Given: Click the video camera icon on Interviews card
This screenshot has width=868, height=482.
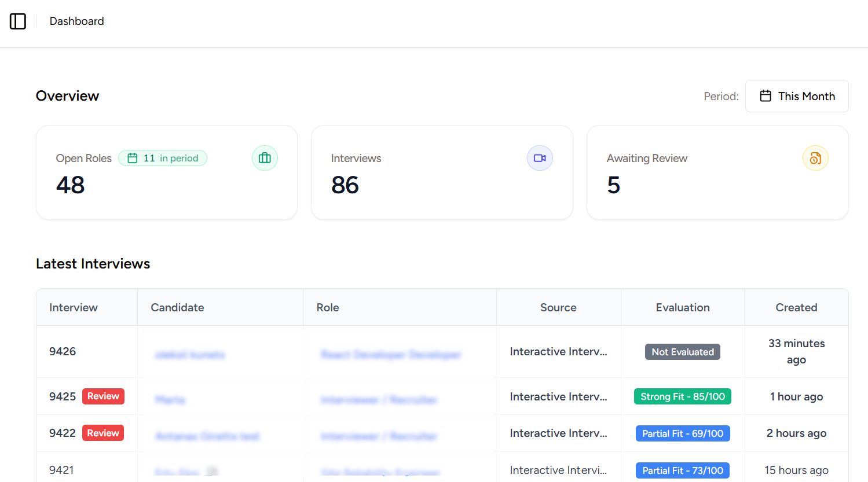Looking at the screenshot, I should (540, 157).
